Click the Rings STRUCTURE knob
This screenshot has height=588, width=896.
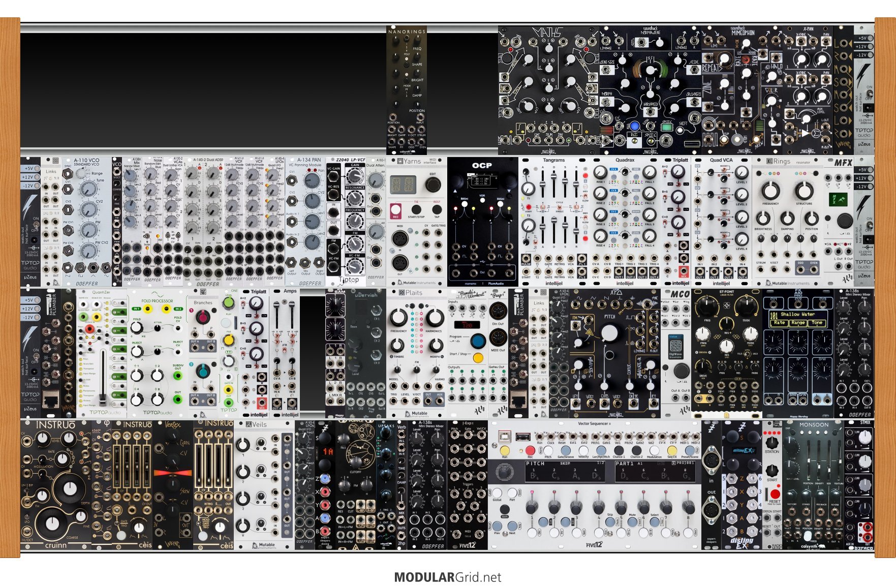point(804,191)
